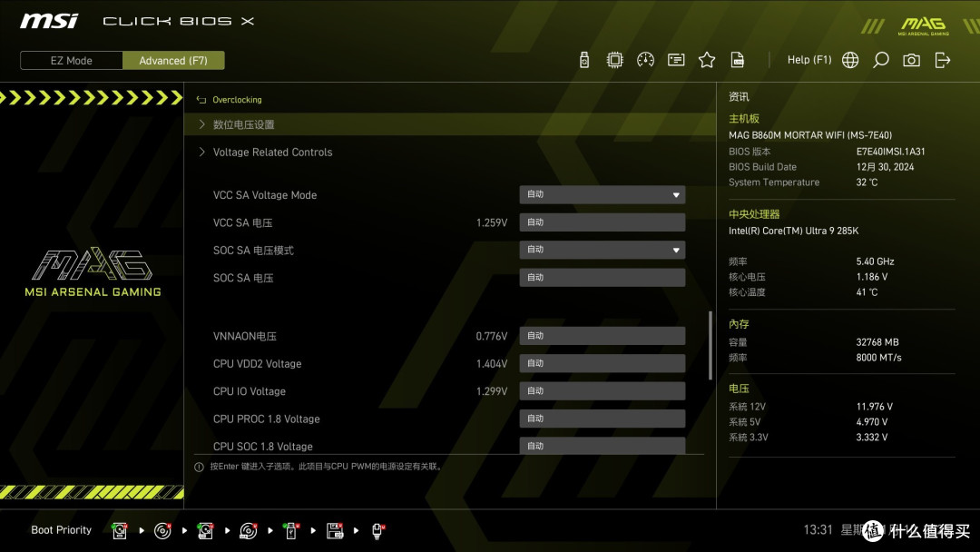Click the 32768 MB memory capacity
980x552 pixels.
coord(877,342)
